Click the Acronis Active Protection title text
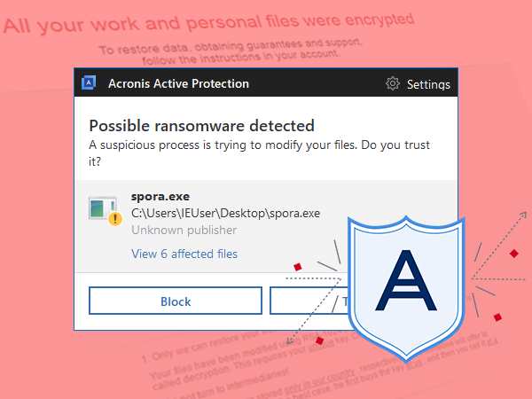The width and height of the screenshot is (532, 399). coord(178,83)
